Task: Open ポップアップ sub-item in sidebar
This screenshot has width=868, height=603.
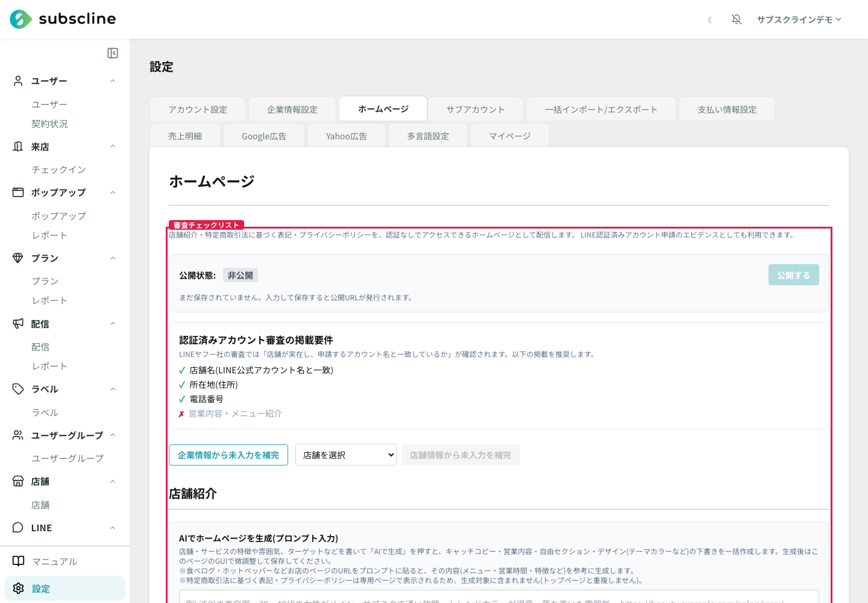Action: pos(59,215)
